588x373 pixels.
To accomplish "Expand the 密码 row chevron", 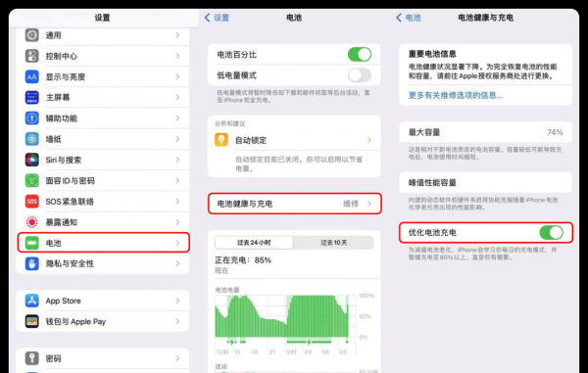I will coord(177,358).
